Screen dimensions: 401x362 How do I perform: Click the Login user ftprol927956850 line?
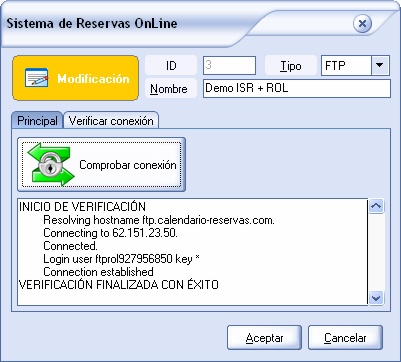coord(121,259)
